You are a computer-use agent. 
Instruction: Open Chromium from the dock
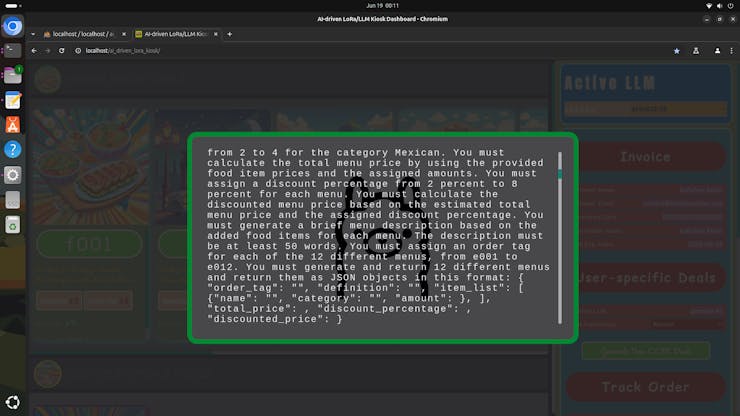click(x=13, y=26)
